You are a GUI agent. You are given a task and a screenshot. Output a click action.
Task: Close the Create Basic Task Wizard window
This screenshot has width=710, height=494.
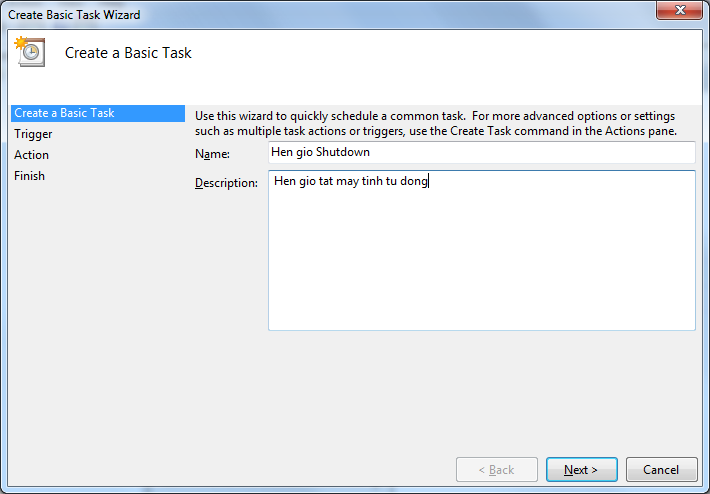pyautogui.click(x=679, y=10)
